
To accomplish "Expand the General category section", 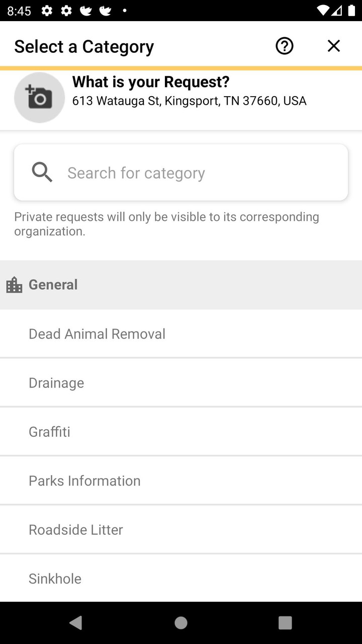I will click(53, 284).
